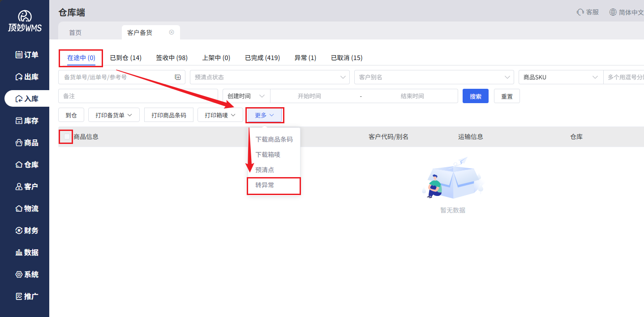
Task: Open the 仓库 warehouse section
Action: tap(27, 165)
